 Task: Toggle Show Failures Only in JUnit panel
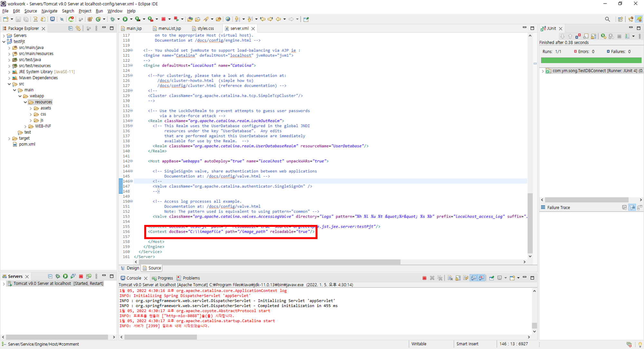tap(578, 36)
